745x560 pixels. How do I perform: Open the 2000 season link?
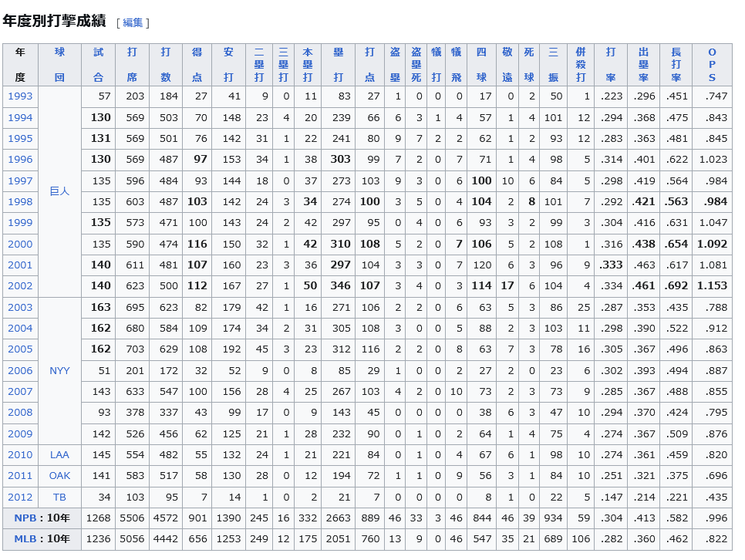20,245
